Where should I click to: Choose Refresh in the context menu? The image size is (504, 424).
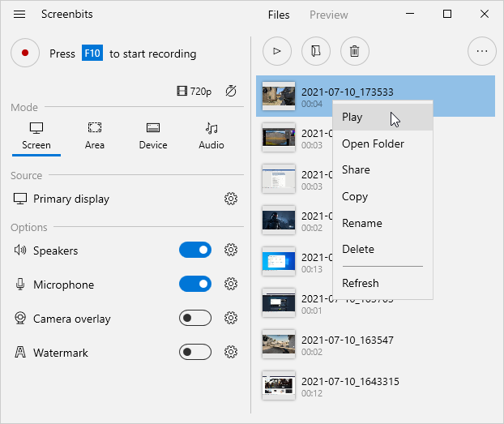[382, 283]
